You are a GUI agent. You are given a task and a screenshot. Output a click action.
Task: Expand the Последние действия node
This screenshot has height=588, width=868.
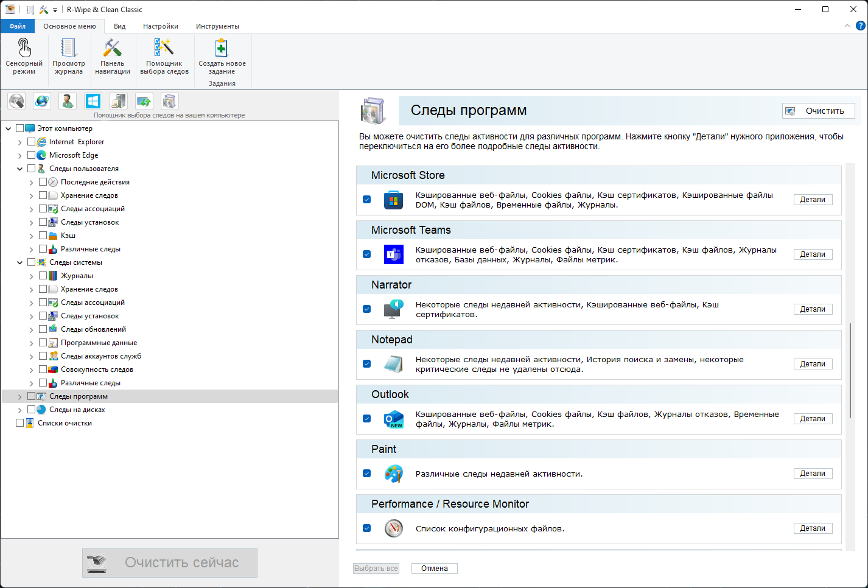point(31,182)
